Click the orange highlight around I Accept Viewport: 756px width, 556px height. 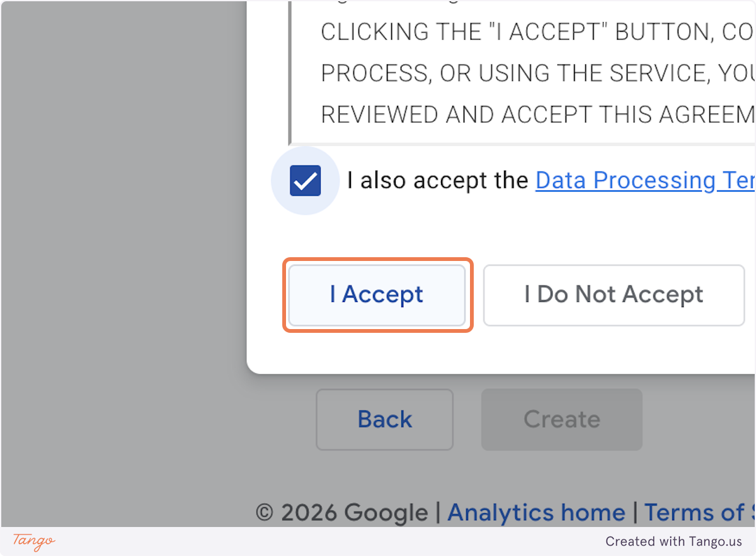(377, 262)
